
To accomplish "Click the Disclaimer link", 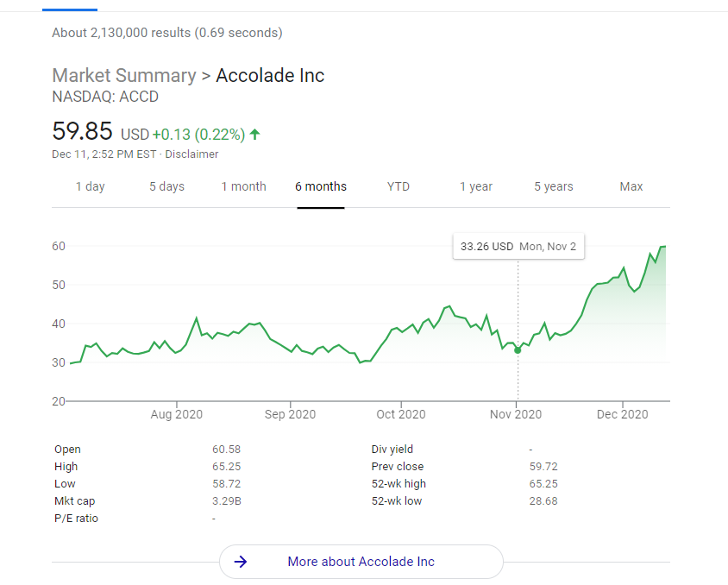I will click(x=191, y=154).
